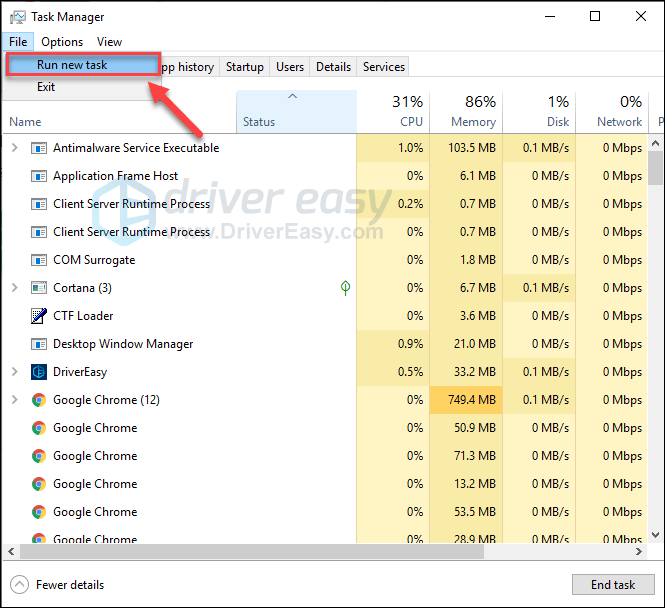Screen dimensions: 665x608
Task: Sort by the Status column header
Action: tap(296, 112)
